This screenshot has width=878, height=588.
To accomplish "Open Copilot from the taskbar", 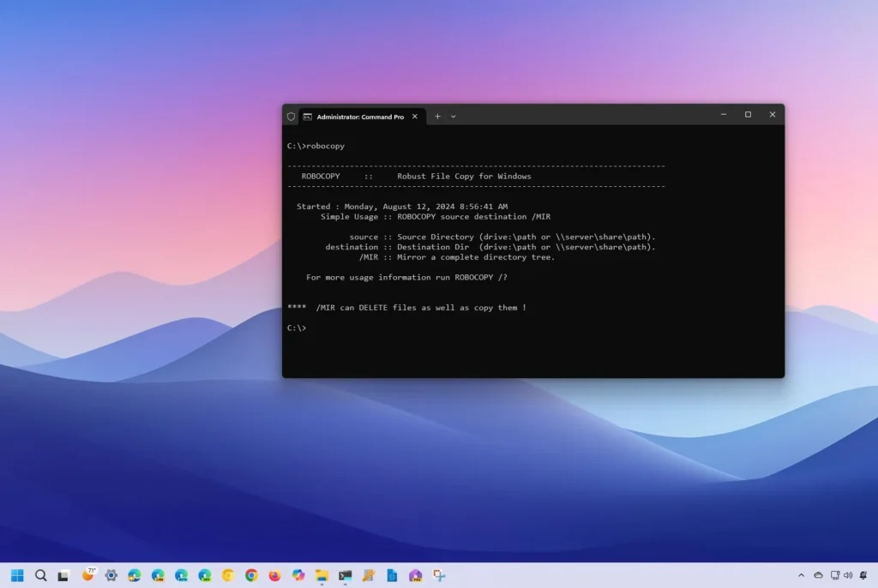I will tap(298, 575).
